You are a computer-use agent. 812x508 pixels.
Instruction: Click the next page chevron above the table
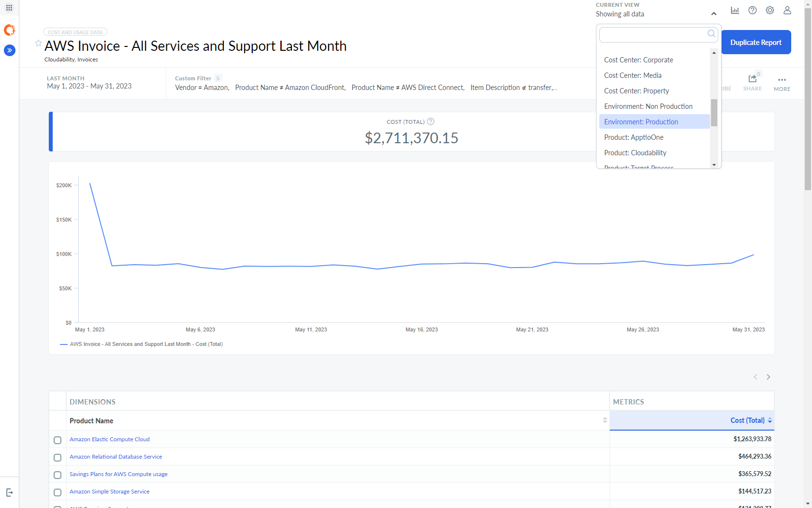(x=768, y=377)
